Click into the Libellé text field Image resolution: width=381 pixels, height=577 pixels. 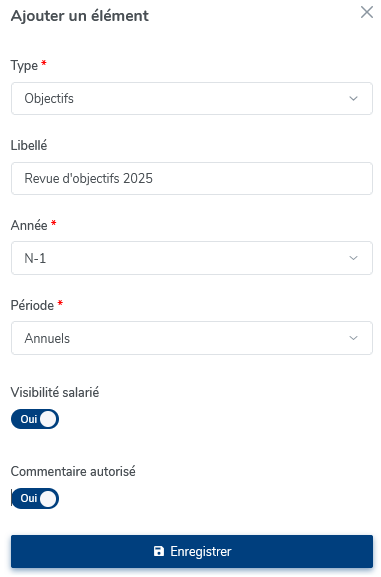click(192, 178)
